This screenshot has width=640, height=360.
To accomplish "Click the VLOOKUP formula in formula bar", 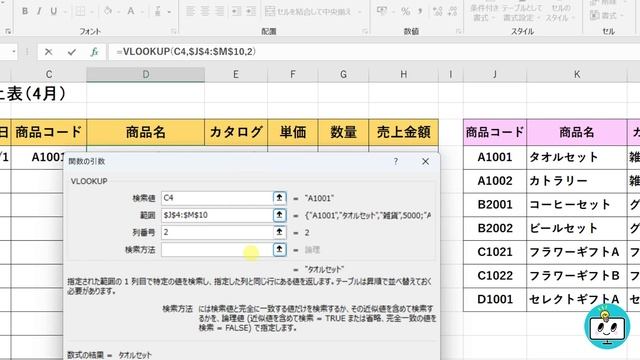I will [x=186, y=52].
